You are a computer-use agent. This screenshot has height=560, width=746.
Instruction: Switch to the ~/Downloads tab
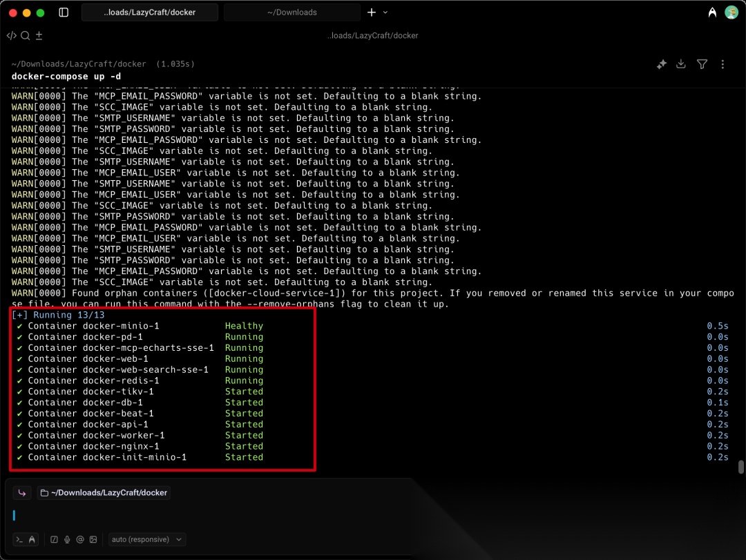pos(292,12)
